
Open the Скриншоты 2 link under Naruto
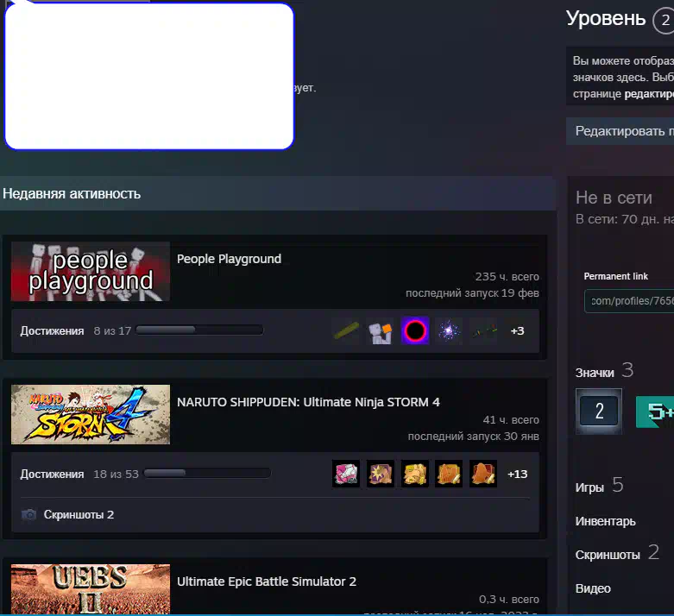79,514
